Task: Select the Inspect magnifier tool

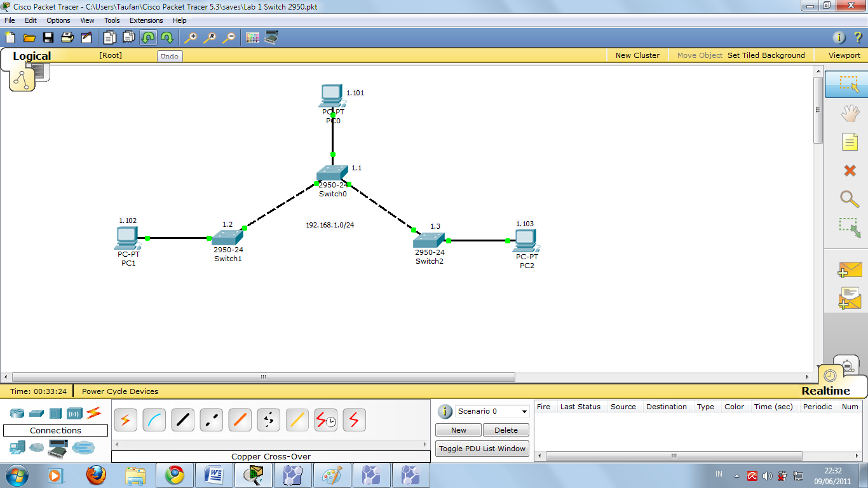Action: (850, 199)
